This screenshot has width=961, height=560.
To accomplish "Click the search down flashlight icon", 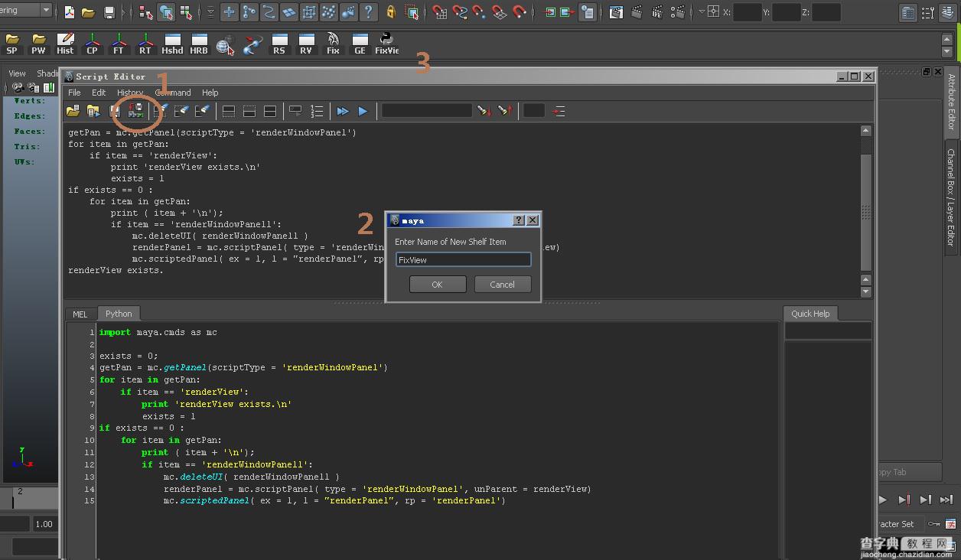I will (484, 112).
